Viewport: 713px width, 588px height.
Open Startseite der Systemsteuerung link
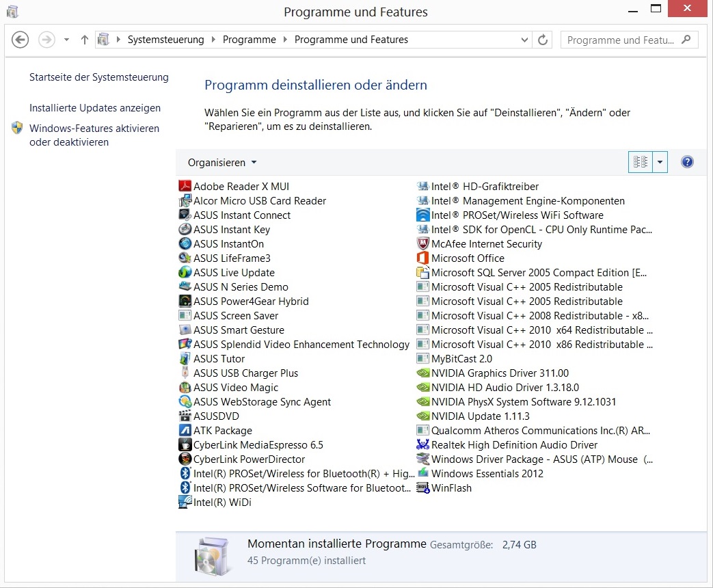[x=98, y=77]
